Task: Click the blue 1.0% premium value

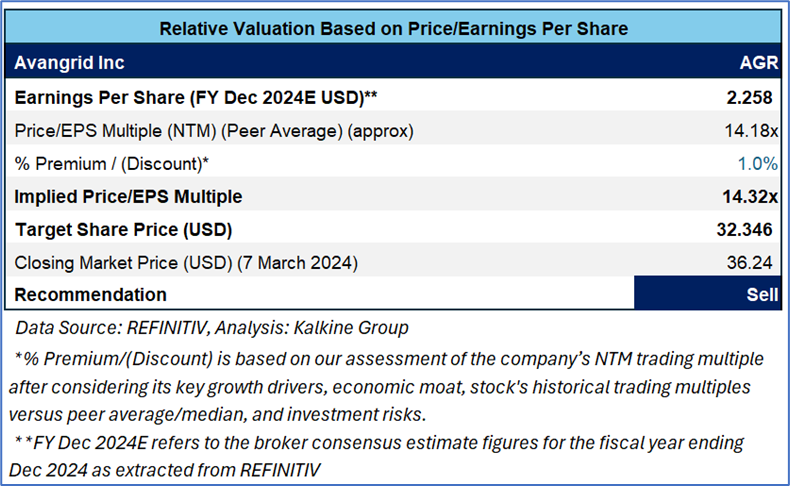Action: click(x=758, y=163)
